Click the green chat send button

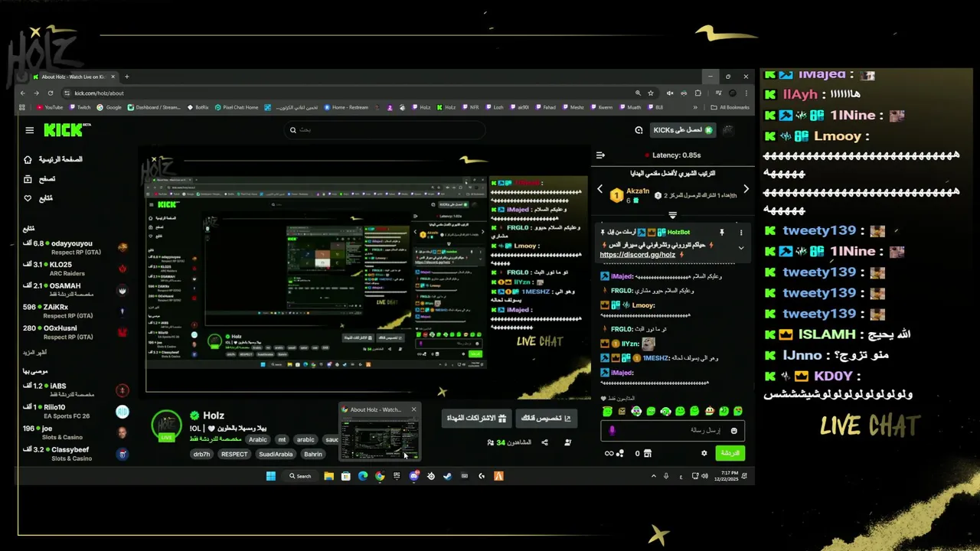click(730, 453)
